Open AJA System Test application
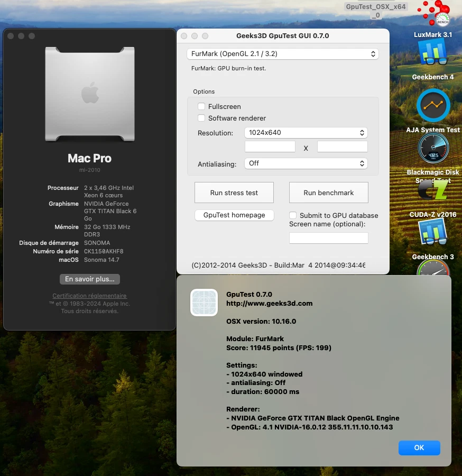 (x=433, y=106)
